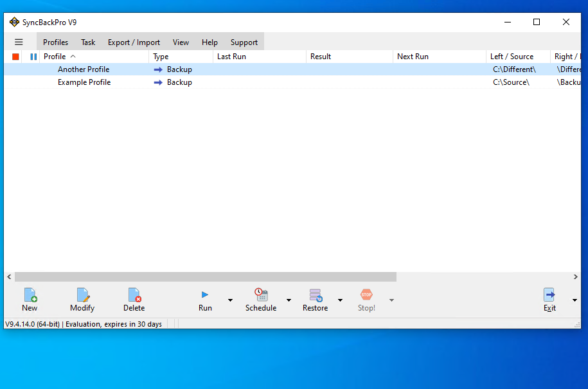The image size is (588, 389).
Task: Click the scrollbar left arrow
Action: click(x=10, y=277)
